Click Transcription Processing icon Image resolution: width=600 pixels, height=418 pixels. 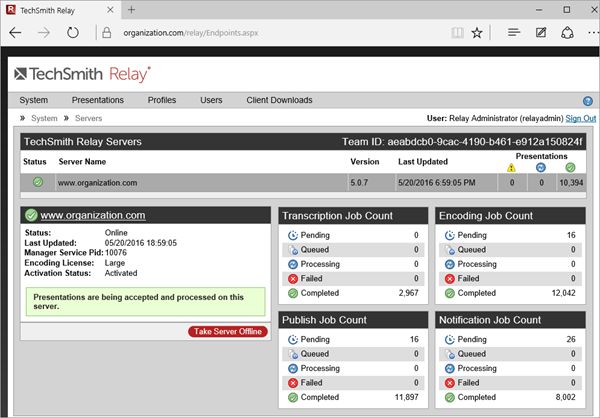tap(293, 264)
